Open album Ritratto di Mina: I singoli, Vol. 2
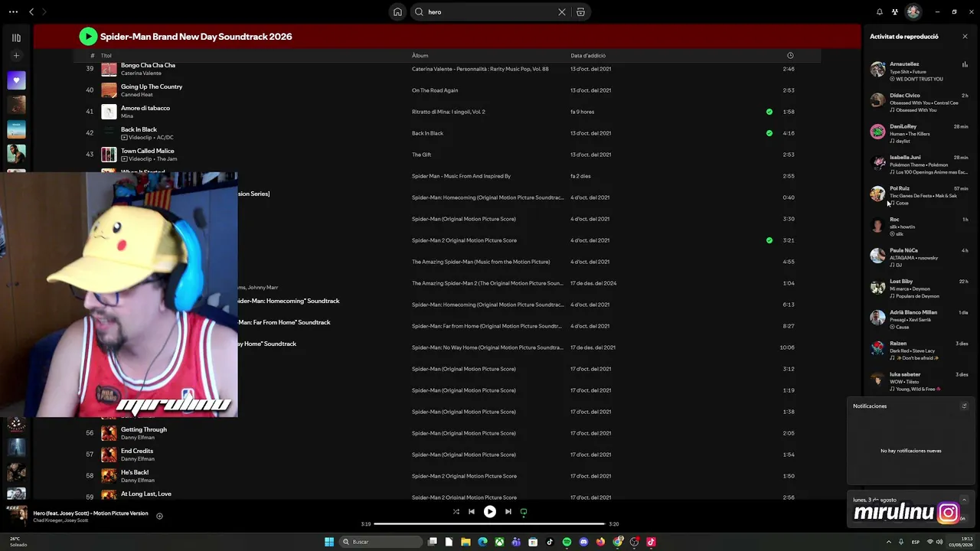Screen dimensions: 980x551 tap(449, 112)
